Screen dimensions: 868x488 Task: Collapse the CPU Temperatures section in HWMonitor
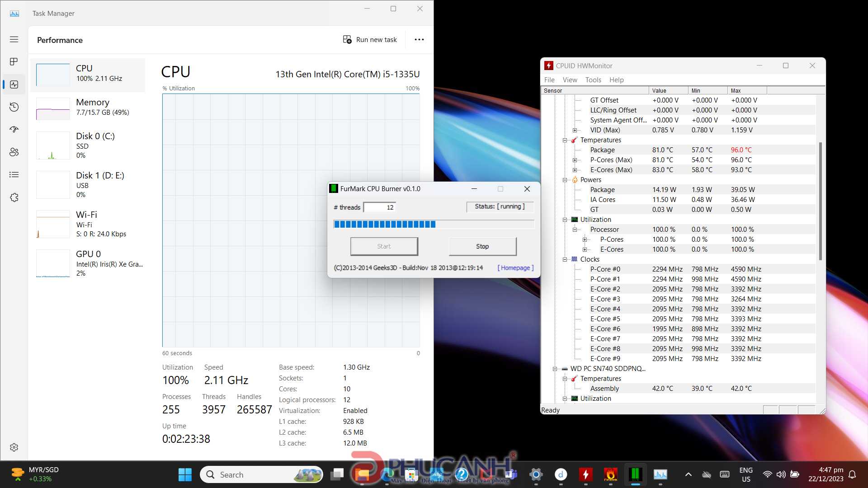565,140
